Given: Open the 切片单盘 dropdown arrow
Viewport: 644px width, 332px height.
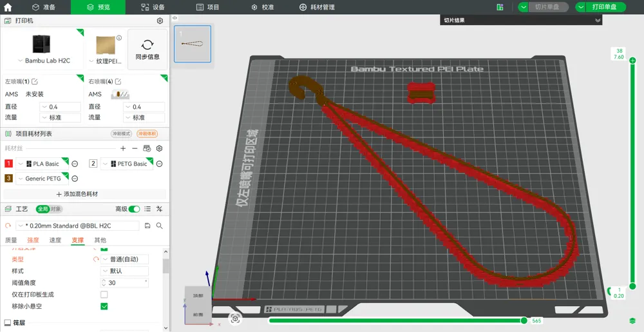Looking at the screenshot, I should (x=523, y=7).
